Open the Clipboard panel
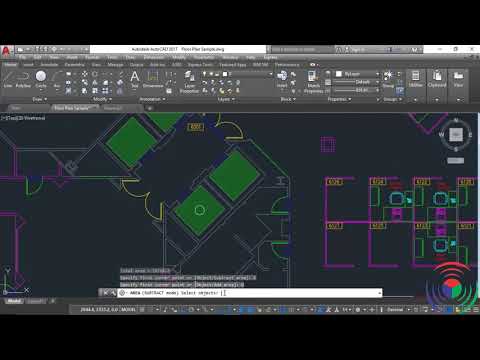Screen dimensions: 480x360 [x=437, y=79]
